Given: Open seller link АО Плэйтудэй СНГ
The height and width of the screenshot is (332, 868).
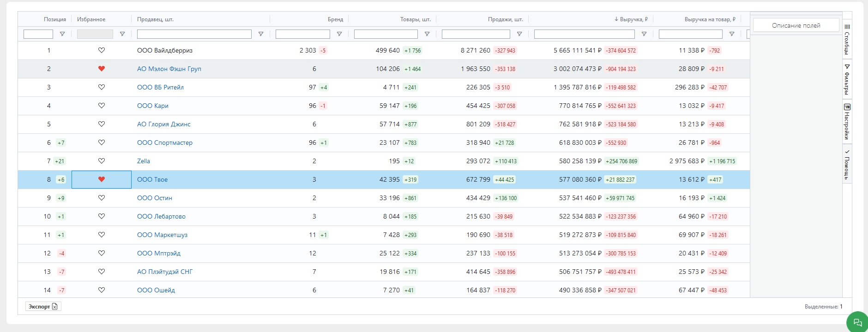Looking at the screenshot, I should pyautogui.click(x=165, y=272).
